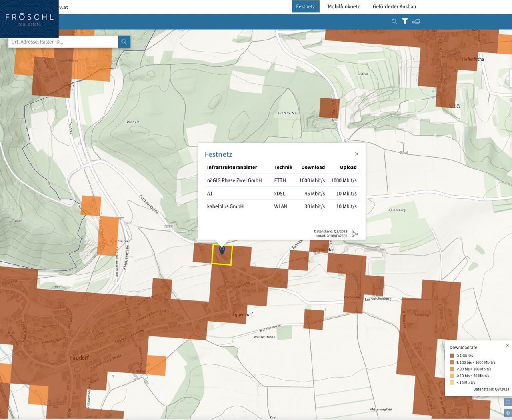The height and width of the screenshot is (420, 512).
Task: Click the address search input field
Action: click(x=63, y=42)
